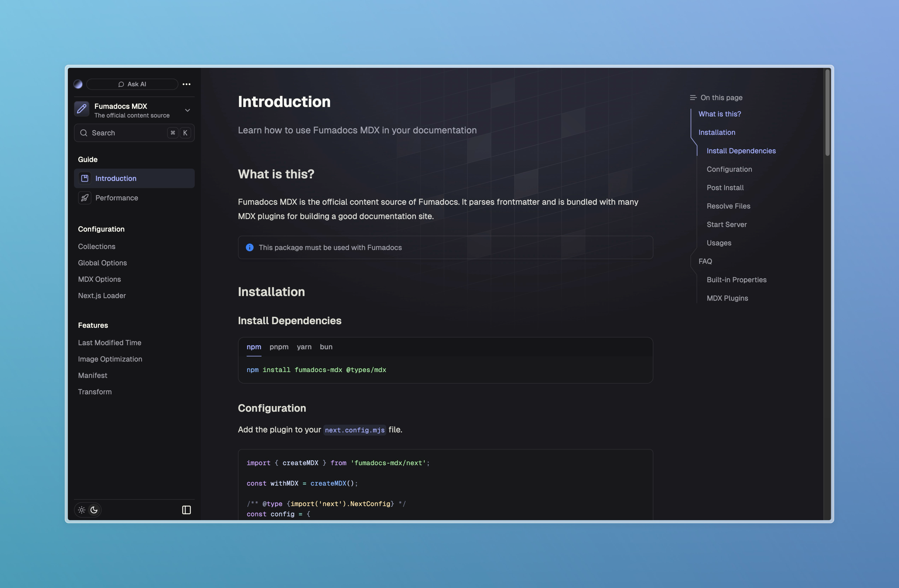Screen dimensions: 899x588
Task: Select the pnpm tab
Action: (279, 347)
